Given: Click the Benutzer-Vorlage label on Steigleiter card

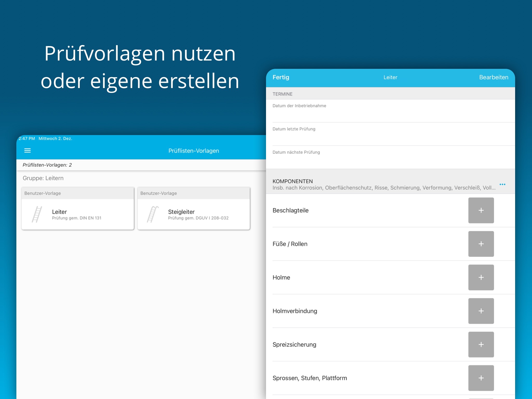Looking at the screenshot, I should point(158,193).
